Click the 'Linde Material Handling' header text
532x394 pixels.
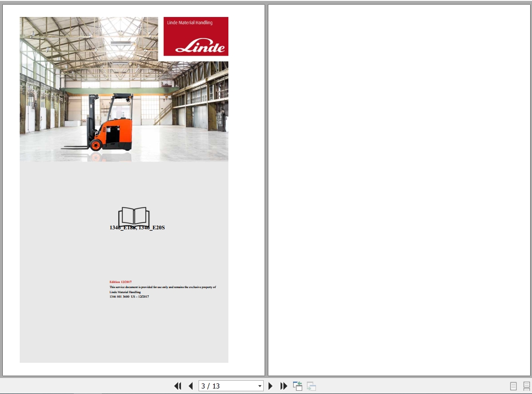coord(190,23)
